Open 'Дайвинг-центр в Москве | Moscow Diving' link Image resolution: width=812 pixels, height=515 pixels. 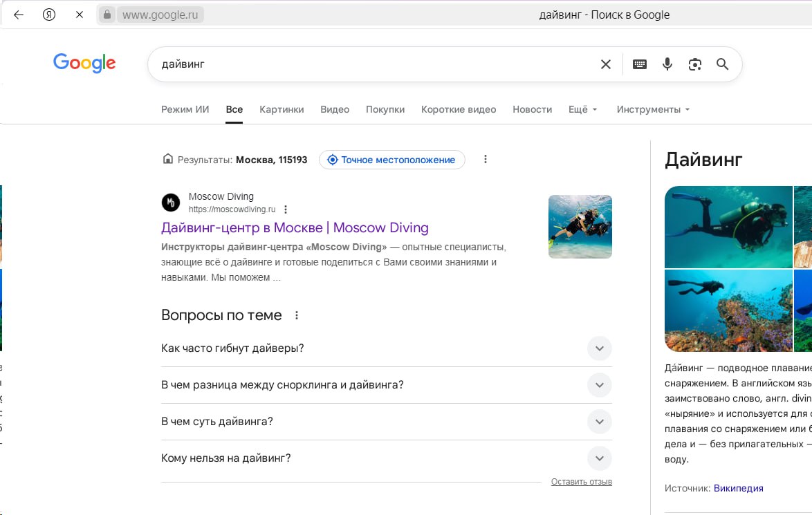(x=295, y=227)
